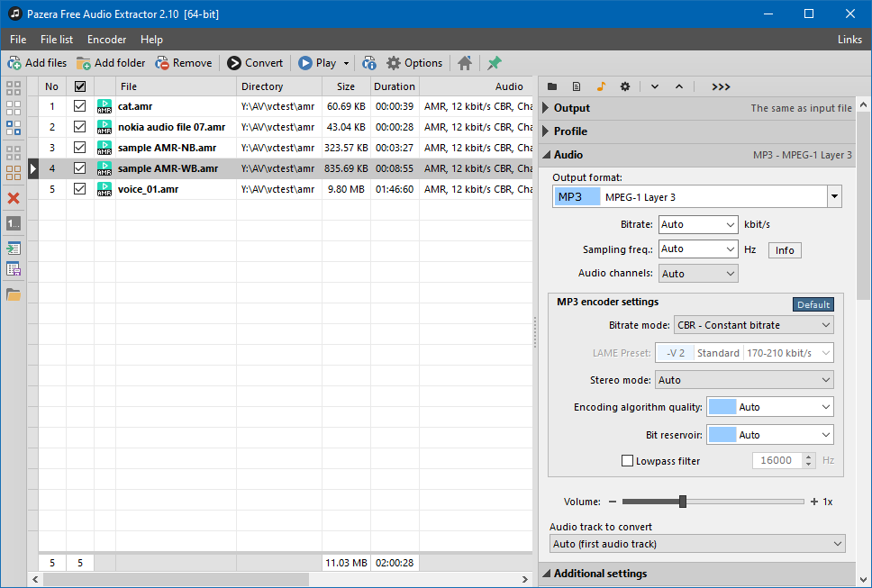
Task: Open the File list menu
Action: (57, 40)
